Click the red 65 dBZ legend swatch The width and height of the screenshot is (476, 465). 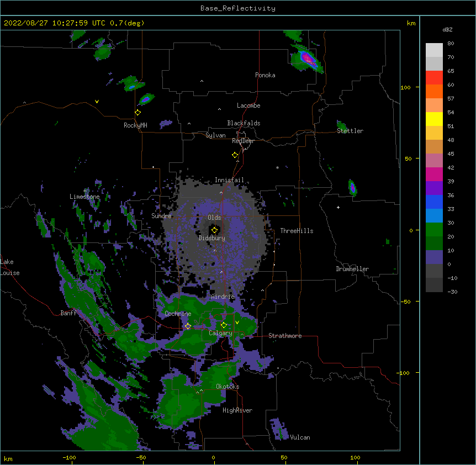click(434, 78)
